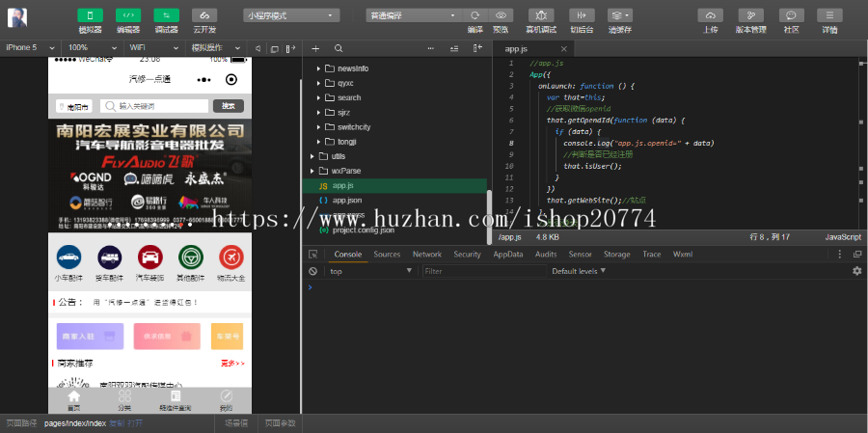
Task: Open the Default levels dropdown
Action: point(582,272)
